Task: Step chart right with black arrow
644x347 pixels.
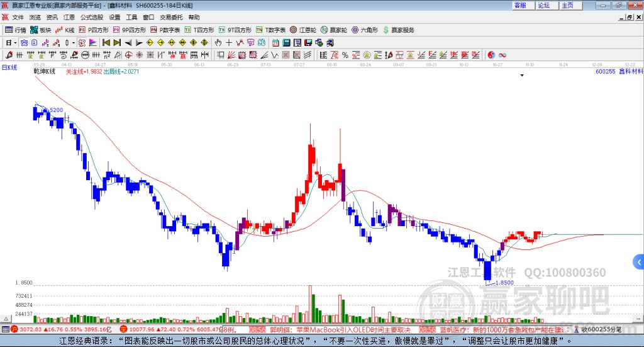Action: [x=139, y=43]
